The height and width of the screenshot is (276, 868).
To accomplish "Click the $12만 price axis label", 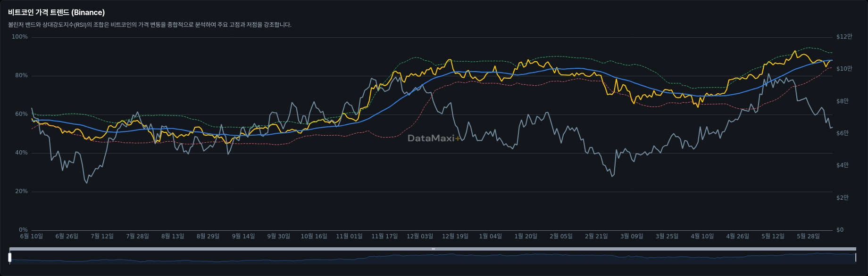I will click(x=844, y=37).
